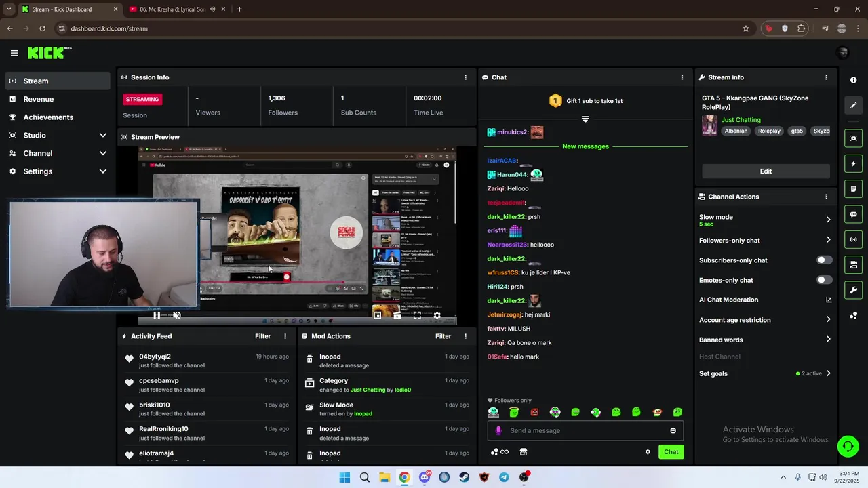Click the Send a message input field
The height and width of the screenshot is (488, 868).
(587, 430)
